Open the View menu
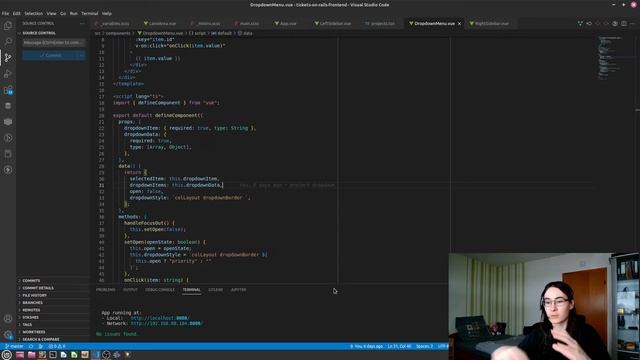Image resolution: width=640 pixels, height=360 pixels. pyautogui.click(x=51, y=13)
